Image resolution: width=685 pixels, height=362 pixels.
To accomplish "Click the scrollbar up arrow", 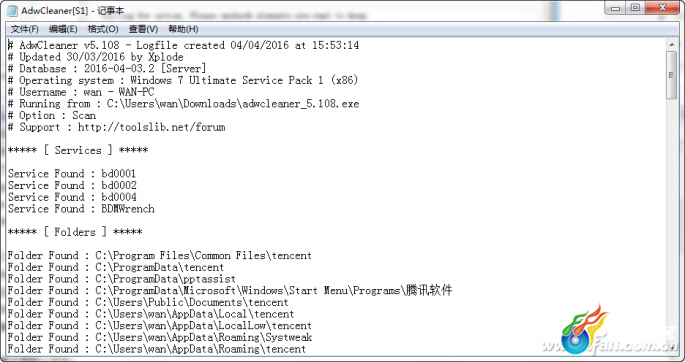I will pyautogui.click(x=671, y=45).
